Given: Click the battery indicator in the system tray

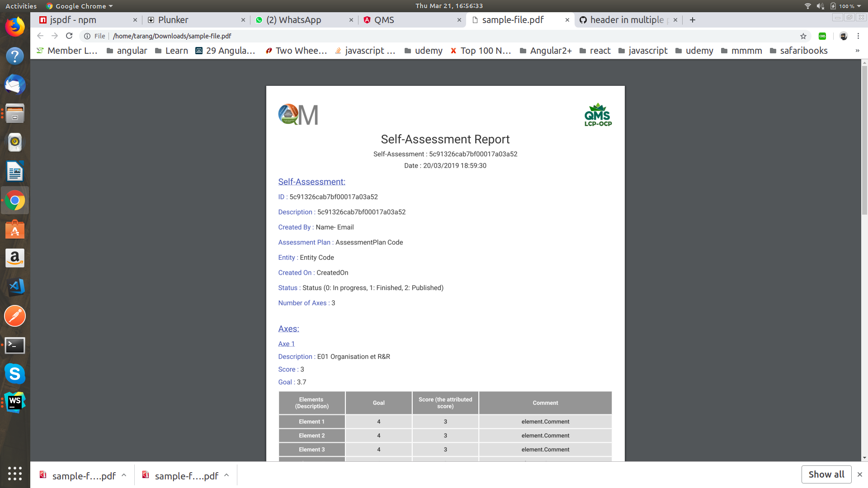Looking at the screenshot, I should point(832,6).
